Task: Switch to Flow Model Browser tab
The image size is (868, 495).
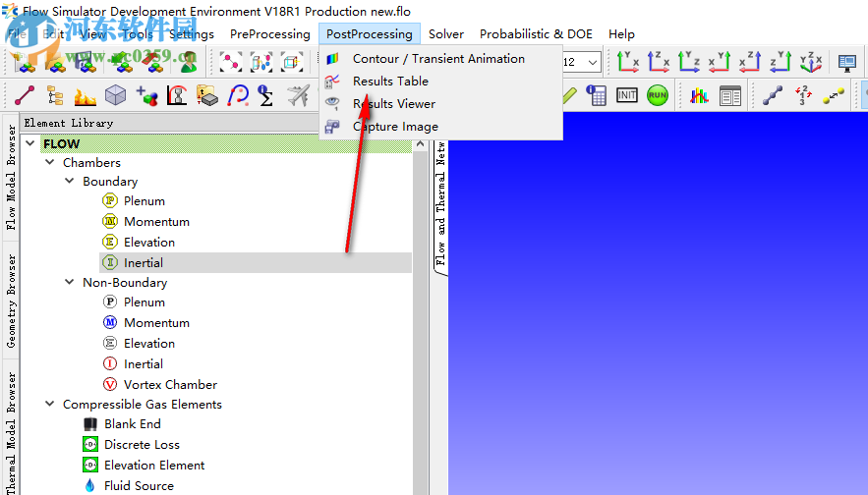Action: click(11, 178)
